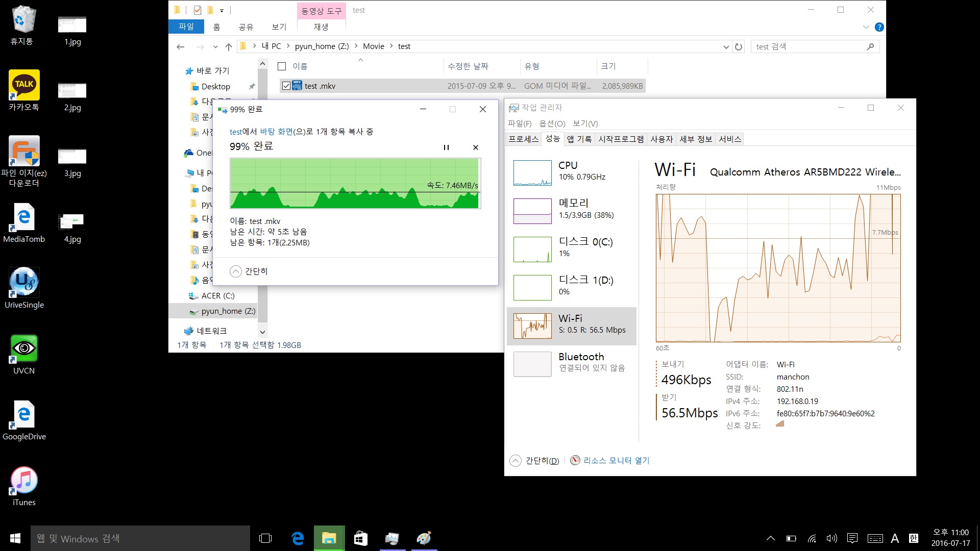Show hidden system tray icons
This screenshot has height=551, width=980.
(771, 538)
